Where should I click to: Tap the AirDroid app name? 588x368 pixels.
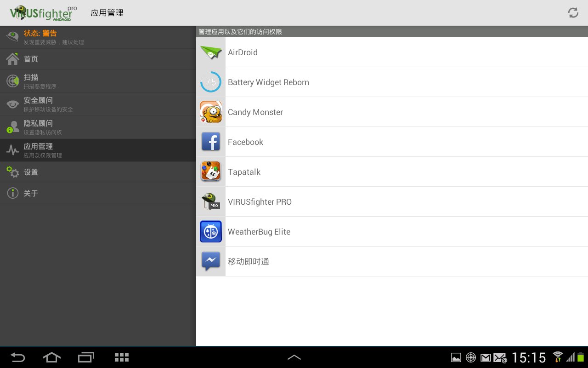coord(243,52)
